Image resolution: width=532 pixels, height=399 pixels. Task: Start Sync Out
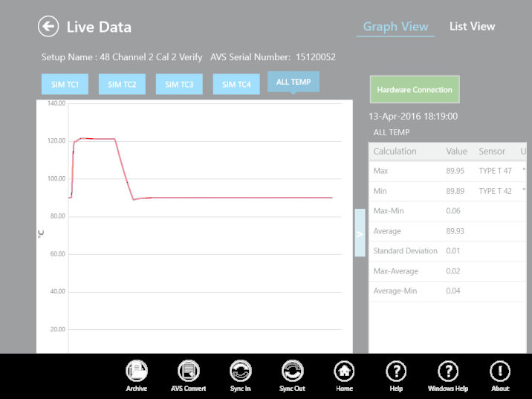tap(292, 376)
